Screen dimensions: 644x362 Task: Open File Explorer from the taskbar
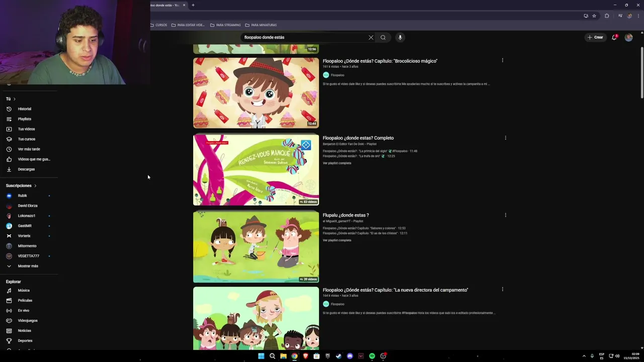(283, 356)
